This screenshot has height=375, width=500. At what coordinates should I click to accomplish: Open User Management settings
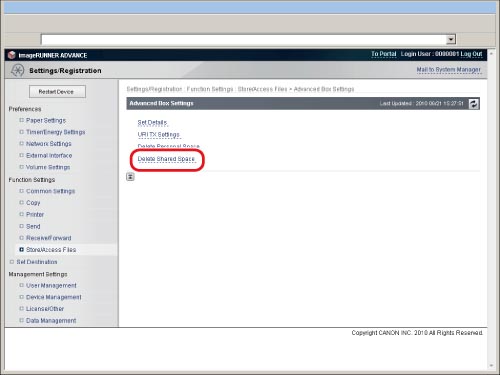(51, 286)
